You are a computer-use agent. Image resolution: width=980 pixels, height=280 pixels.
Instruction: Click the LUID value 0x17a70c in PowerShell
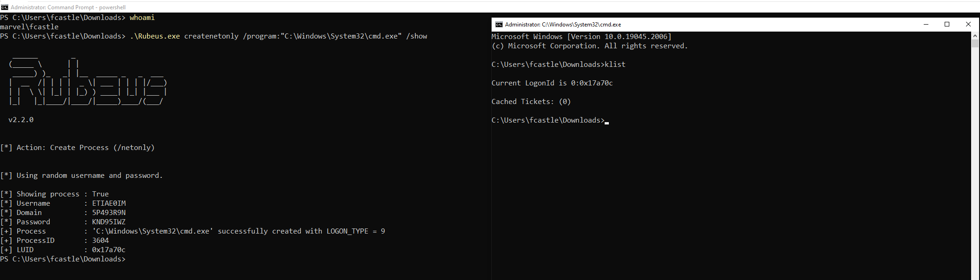point(108,250)
